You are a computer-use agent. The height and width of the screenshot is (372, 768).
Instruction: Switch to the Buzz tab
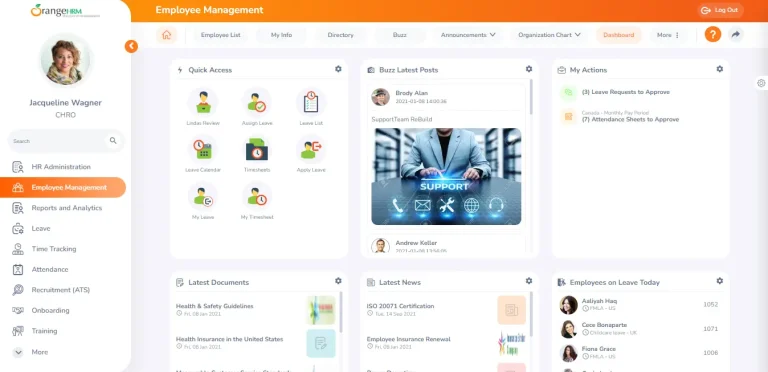point(400,35)
